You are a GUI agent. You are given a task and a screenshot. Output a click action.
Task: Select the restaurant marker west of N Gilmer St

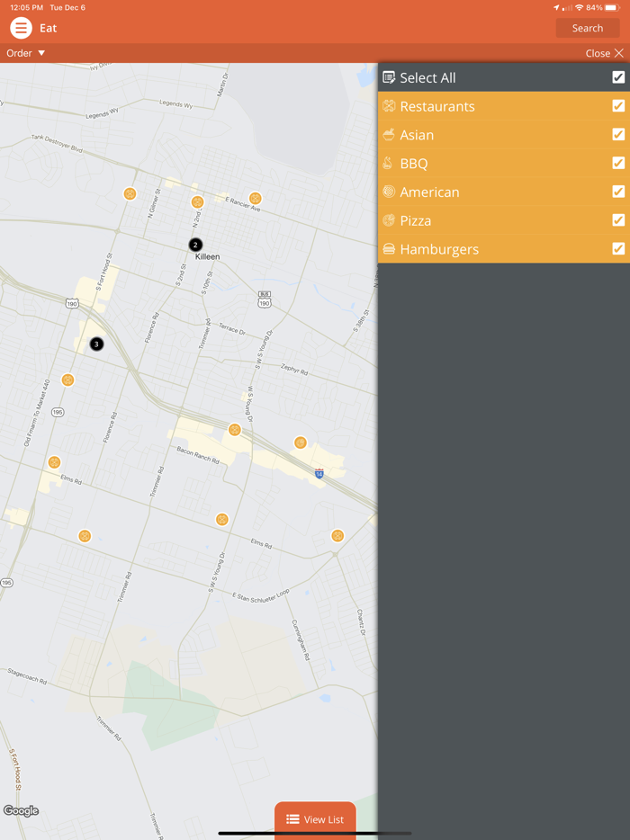pos(130,193)
